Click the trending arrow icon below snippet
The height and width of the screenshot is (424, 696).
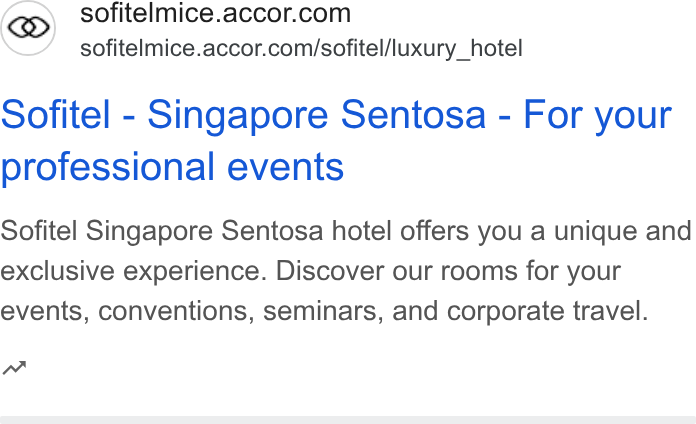(14, 368)
